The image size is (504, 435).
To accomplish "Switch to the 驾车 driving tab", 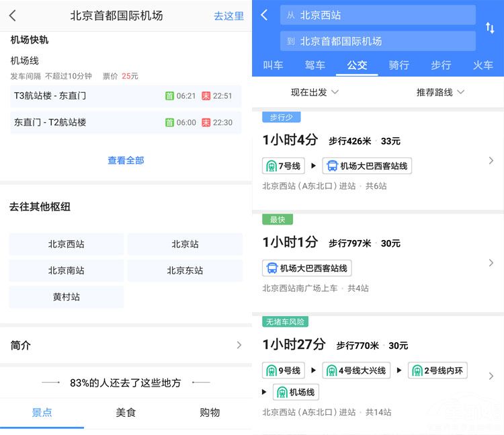I will [x=314, y=65].
